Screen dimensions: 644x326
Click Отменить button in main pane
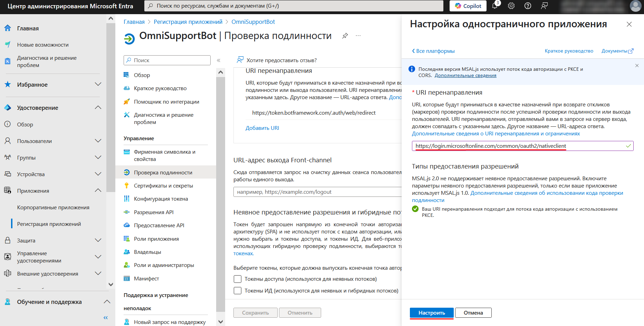[300, 313]
